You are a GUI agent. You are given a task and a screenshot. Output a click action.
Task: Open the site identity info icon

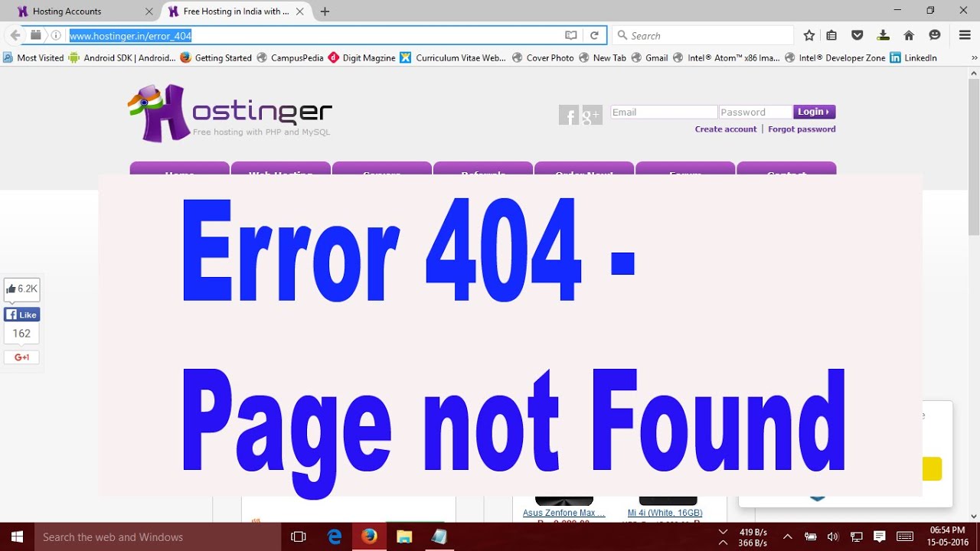[56, 35]
